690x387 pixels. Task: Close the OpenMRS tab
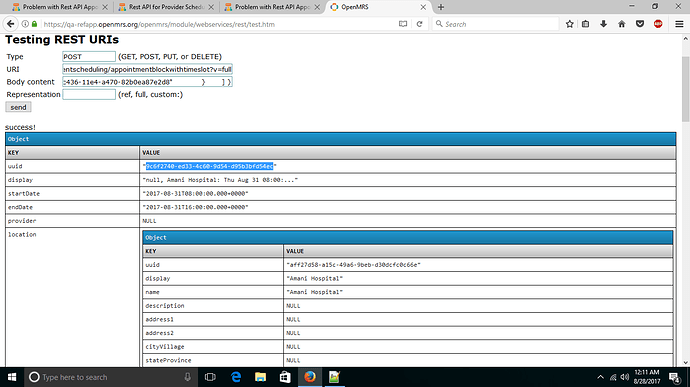[x=423, y=7]
